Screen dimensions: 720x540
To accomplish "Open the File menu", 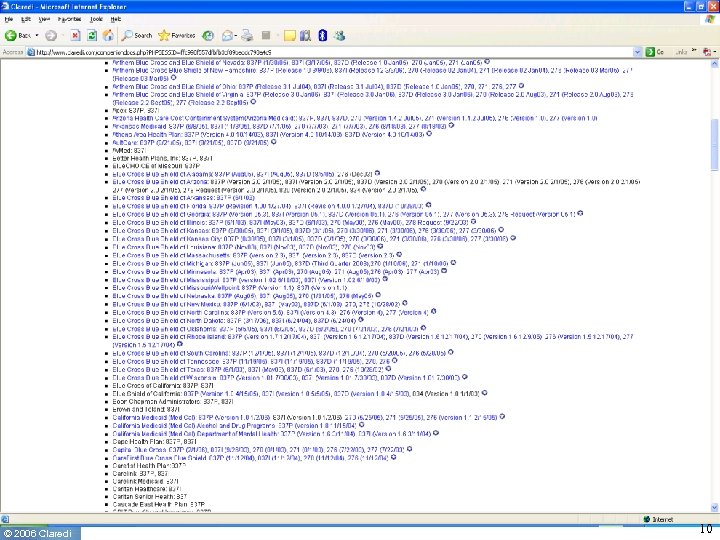I will [x=9, y=19].
